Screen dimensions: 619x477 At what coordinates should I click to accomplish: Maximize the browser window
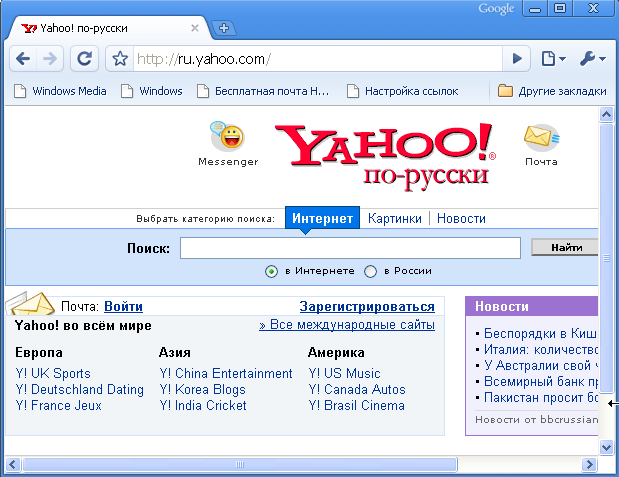pyautogui.click(x=560, y=8)
